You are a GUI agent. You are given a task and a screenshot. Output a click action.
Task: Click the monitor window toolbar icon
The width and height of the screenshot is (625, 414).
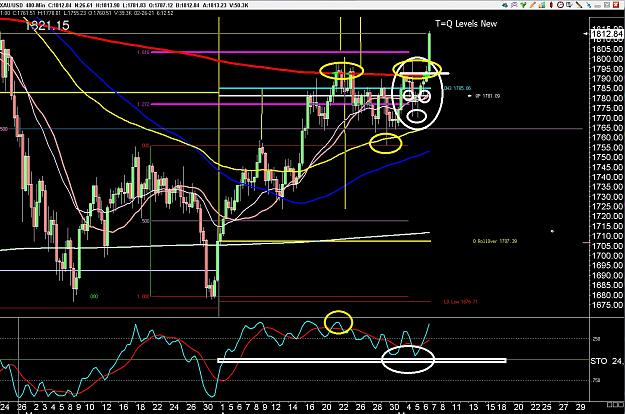click(569, 5)
